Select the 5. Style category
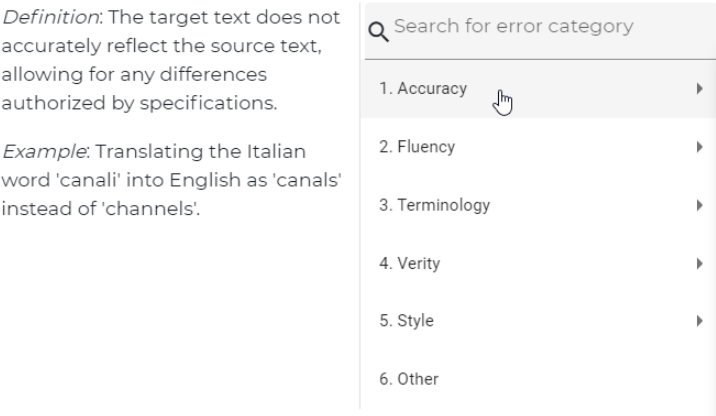716x416 pixels. coord(538,321)
